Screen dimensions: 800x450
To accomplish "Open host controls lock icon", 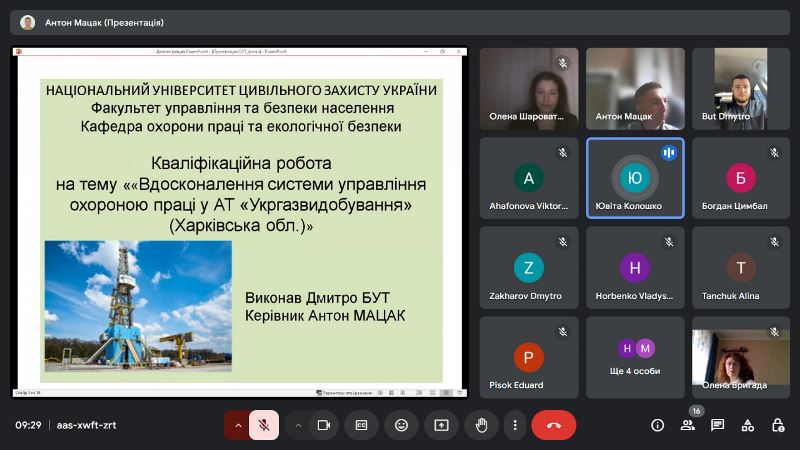I will pos(778,425).
